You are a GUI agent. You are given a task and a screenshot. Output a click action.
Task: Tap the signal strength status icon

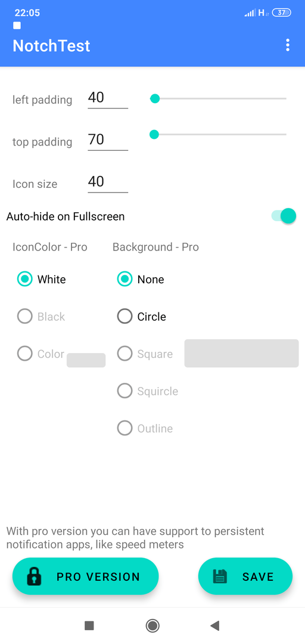[x=250, y=13]
